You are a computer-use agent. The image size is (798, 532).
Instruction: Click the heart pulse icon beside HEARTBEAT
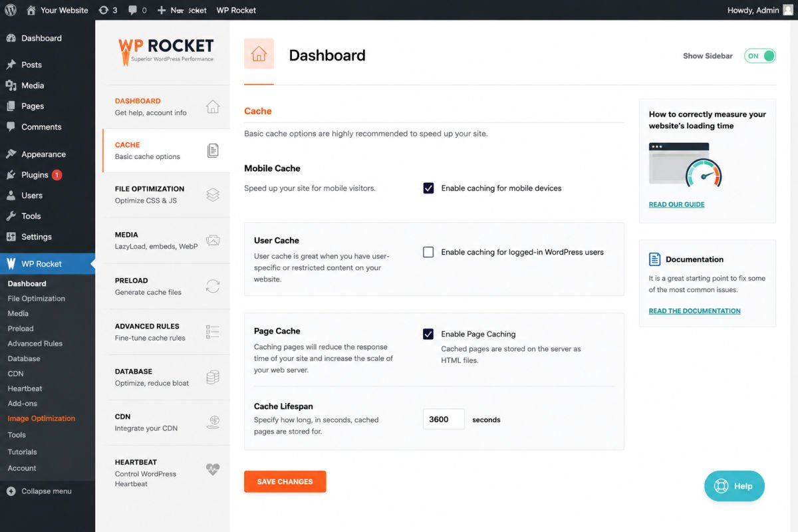click(213, 468)
